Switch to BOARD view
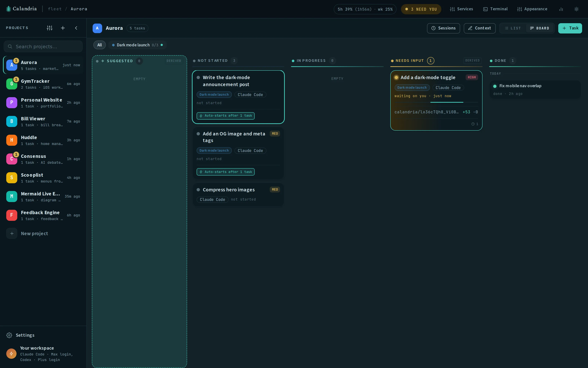Screen dimensions: 588x368 coord(540,28)
